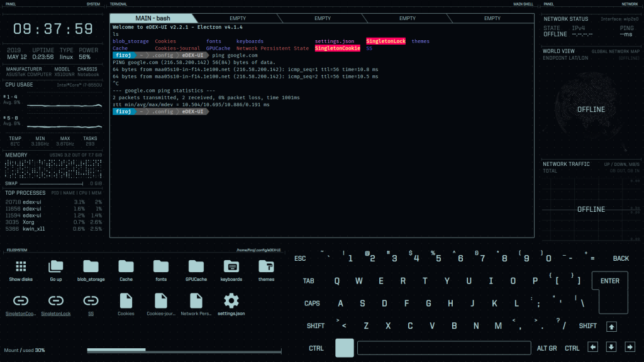
Task: Open the keyboards folder
Action: pos(231,266)
